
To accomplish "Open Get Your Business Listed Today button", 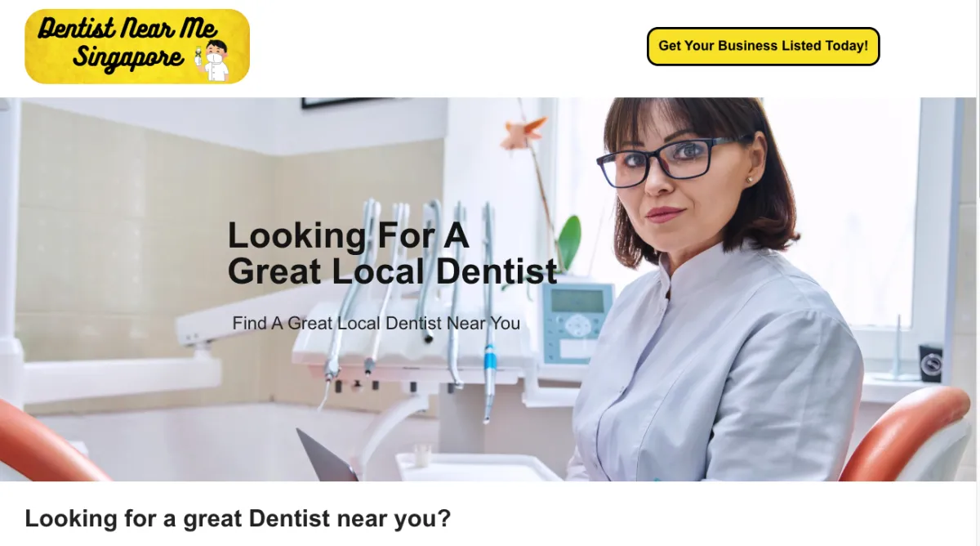I will [763, 46].
